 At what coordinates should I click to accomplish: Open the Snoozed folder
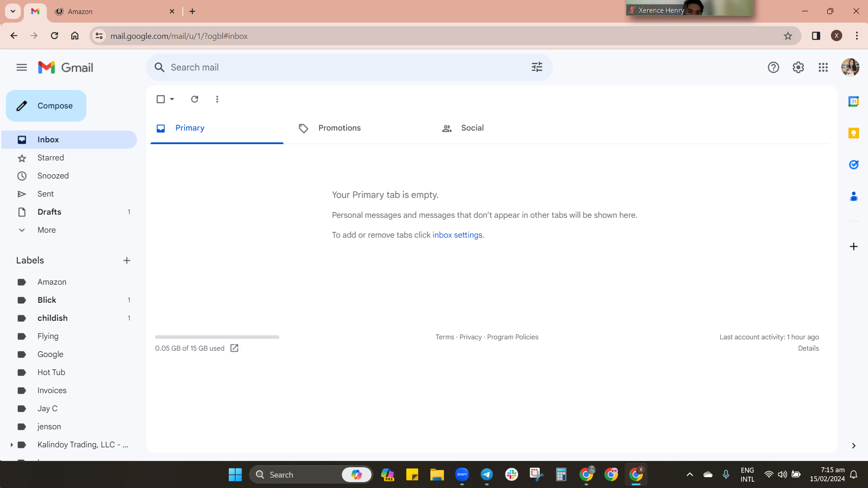point(69,176)
